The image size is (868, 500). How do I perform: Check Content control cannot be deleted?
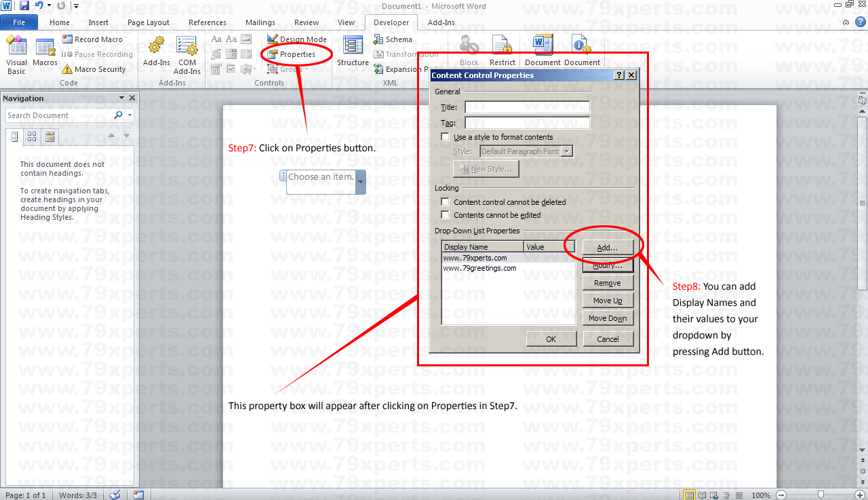[445, 202]
